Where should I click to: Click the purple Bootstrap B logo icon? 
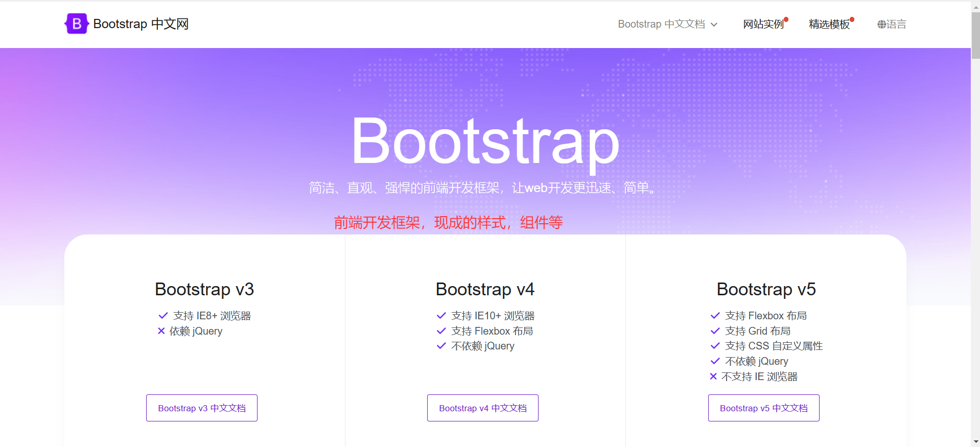tap(77, 23)
